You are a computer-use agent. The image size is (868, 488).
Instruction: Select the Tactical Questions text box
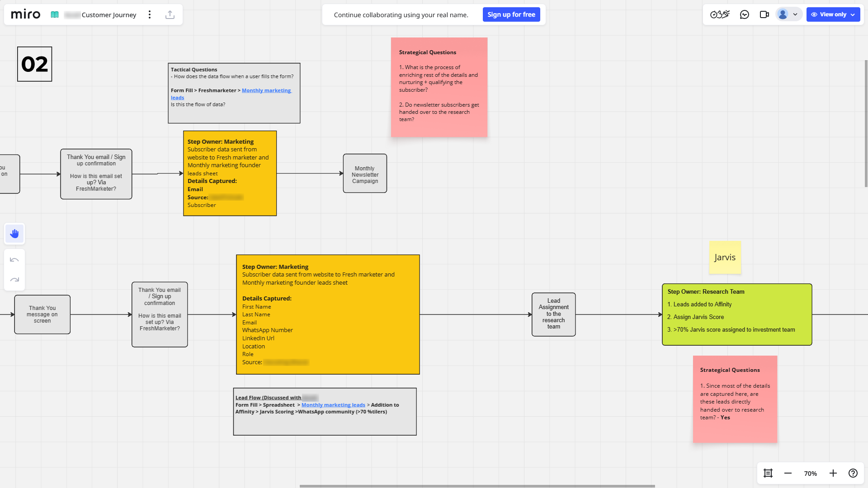234,93
